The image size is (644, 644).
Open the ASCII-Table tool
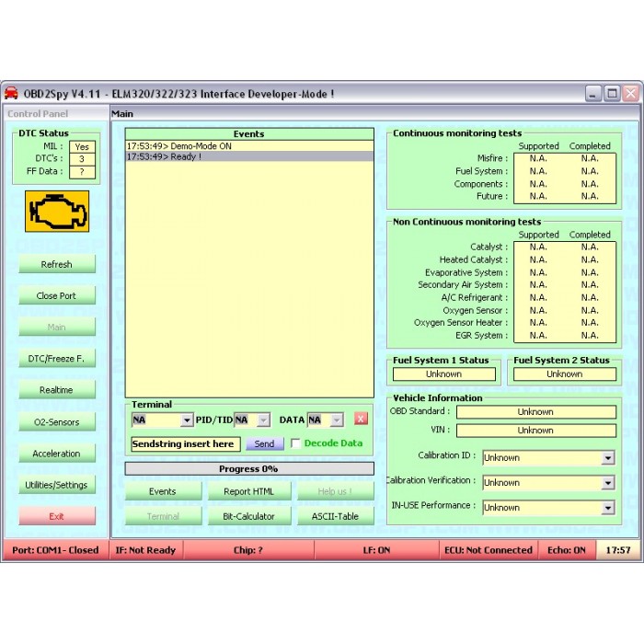335,516
